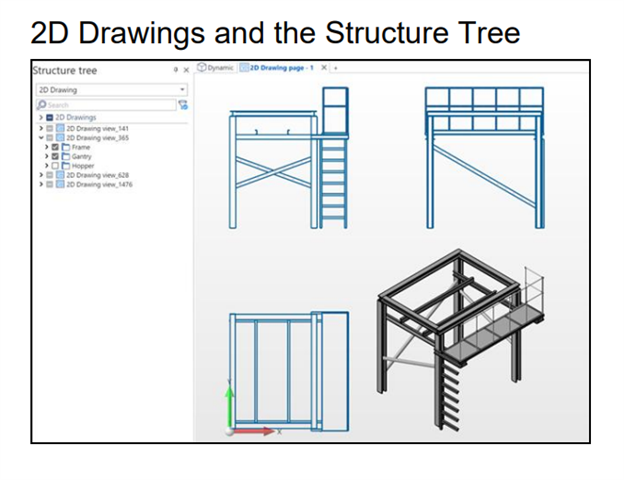Add a new tab with plus button

(336, 68)
